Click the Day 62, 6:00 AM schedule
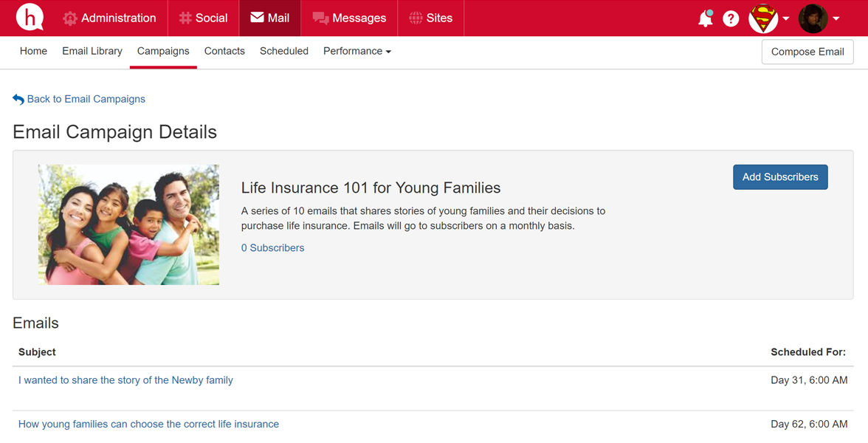Image resolution: width=868 pixels, height=443 pixels. 809,424
